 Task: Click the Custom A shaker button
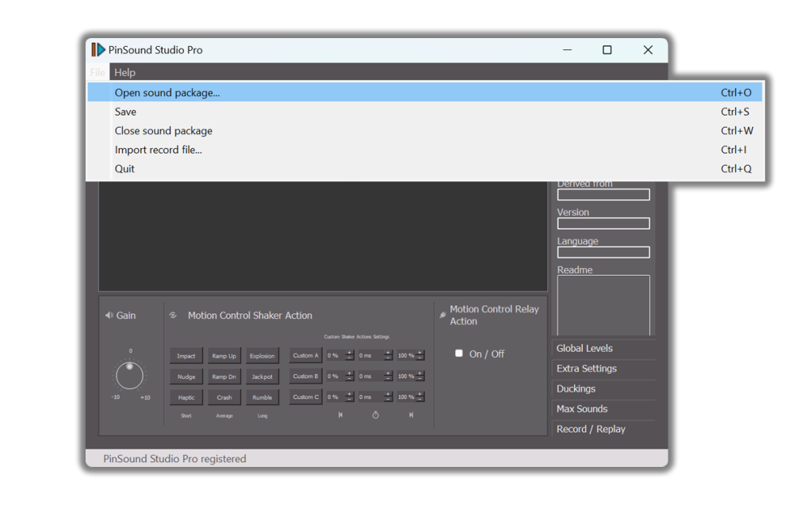[x=305, y=355]
